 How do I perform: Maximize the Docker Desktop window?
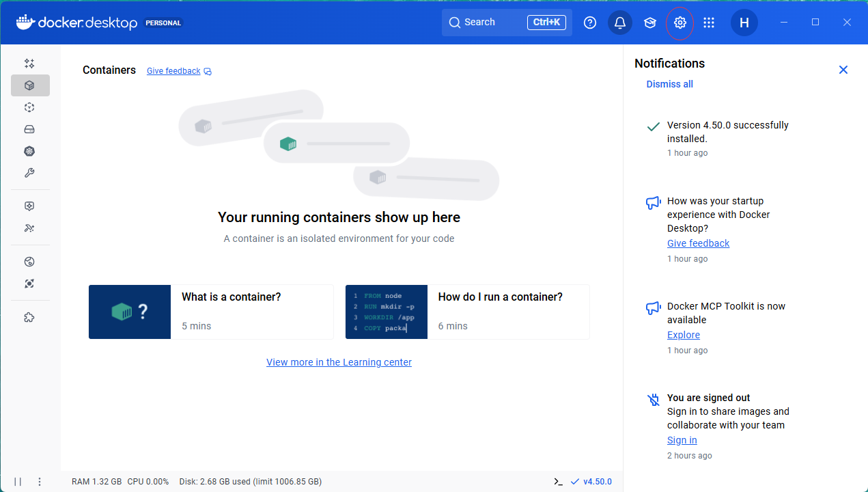coord(815,23)
